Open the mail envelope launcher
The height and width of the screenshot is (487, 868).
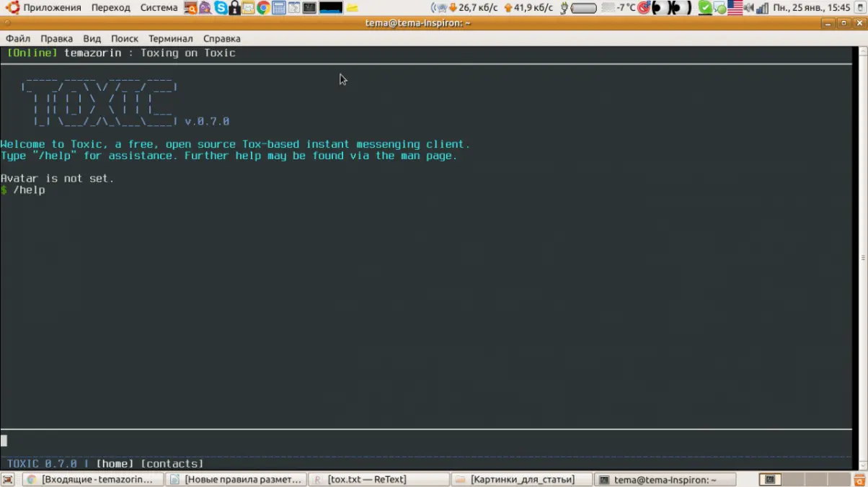tap(248, 8)
